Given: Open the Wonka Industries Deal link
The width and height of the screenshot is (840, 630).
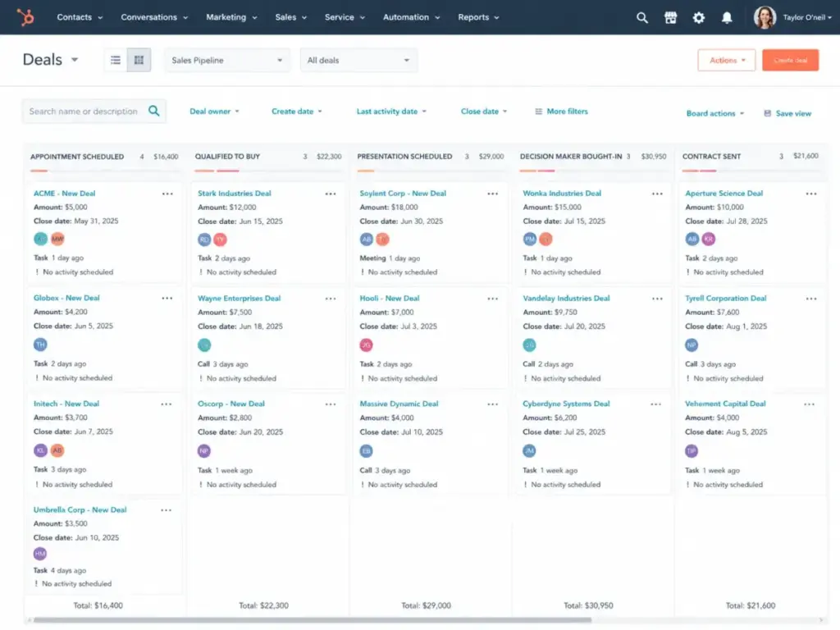Looking at the screenshot, I should pos(562,194).
